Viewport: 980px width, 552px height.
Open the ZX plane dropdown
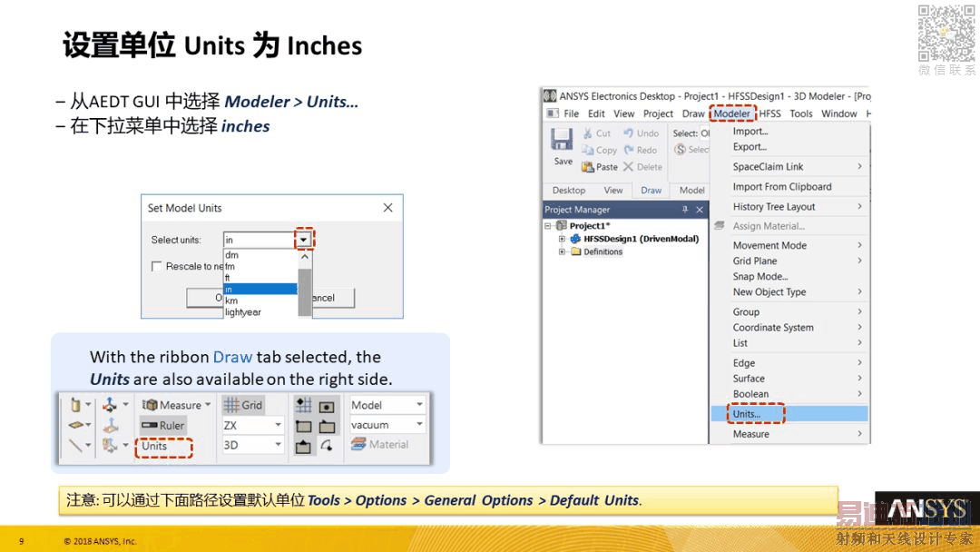pyautogui.click(x=279, y=425)
